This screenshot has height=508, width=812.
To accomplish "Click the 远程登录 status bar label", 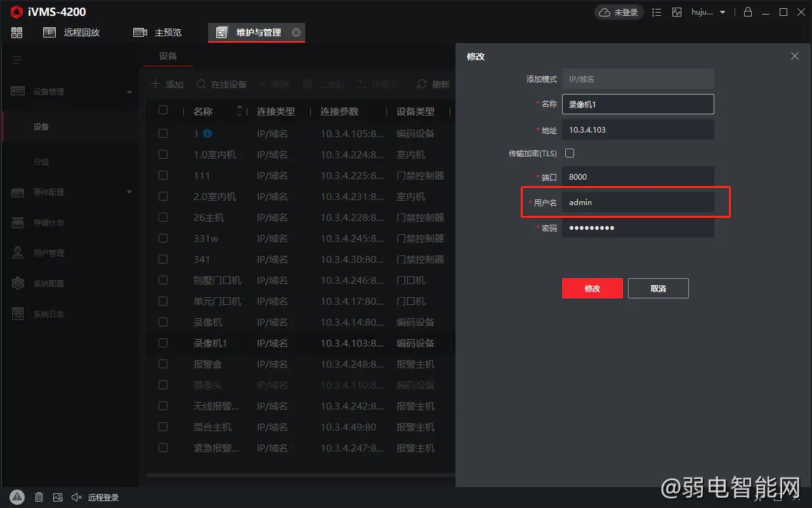I will (x=103, y=497).
